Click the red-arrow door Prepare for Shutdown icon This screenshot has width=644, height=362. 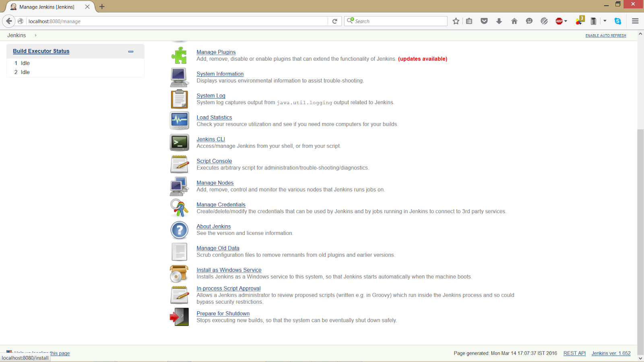(x=179, y=317)
